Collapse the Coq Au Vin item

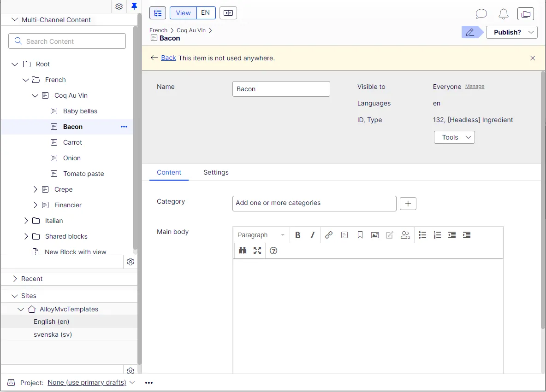[35, 95]
